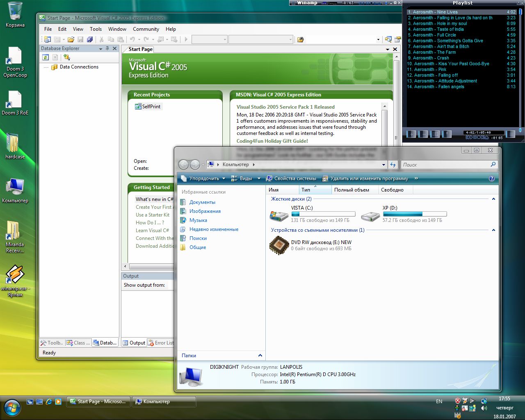Expand the Папки folders pane
Screen dimensions: 525x420
260,355
